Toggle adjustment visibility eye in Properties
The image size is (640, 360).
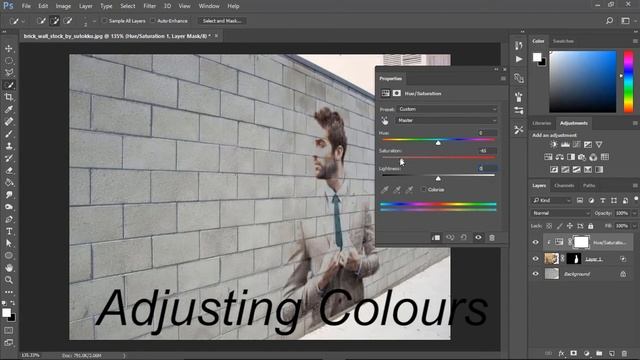click(478, 238)
